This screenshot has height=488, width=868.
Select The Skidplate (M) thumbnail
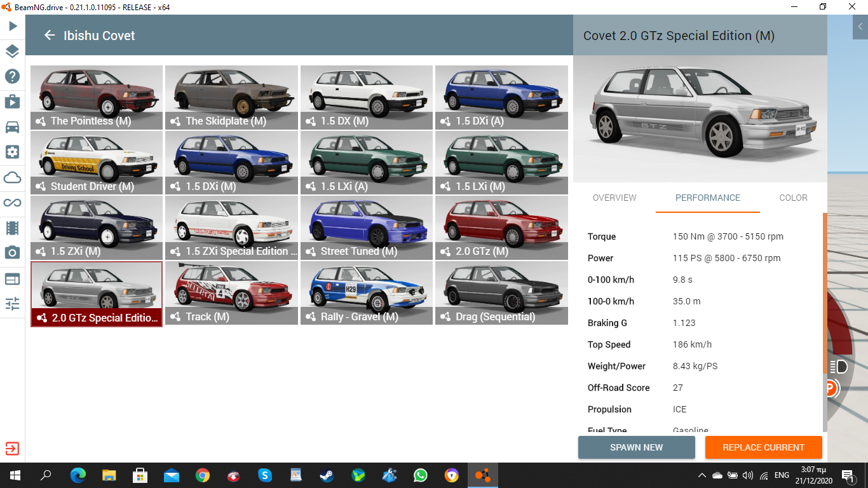[x=232, y=97]
